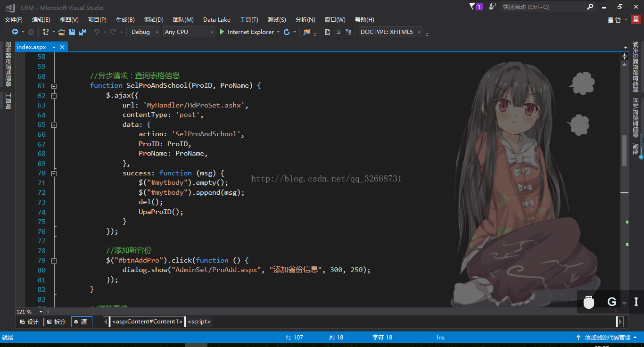Open the 文件(F) menu
Viewport: 644px width, 347px height.
click(14, 20)
